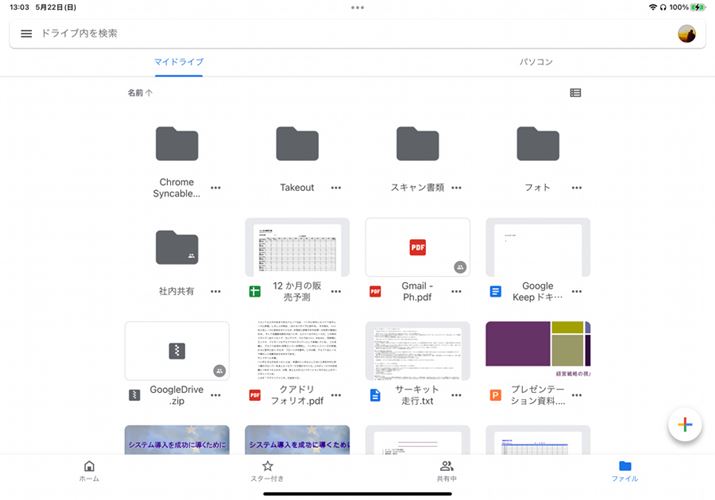Open more options for フォト folder

point(577,188)
